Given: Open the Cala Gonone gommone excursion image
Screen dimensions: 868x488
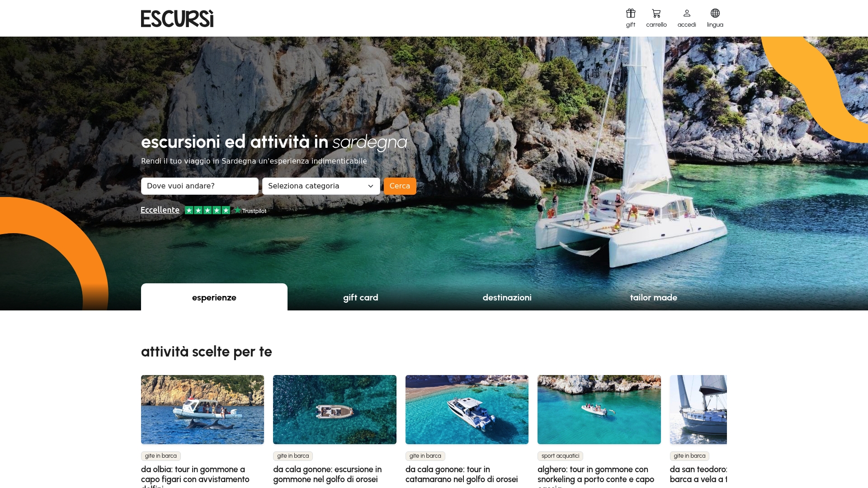Looking at the screenshot, I should 335,409.
